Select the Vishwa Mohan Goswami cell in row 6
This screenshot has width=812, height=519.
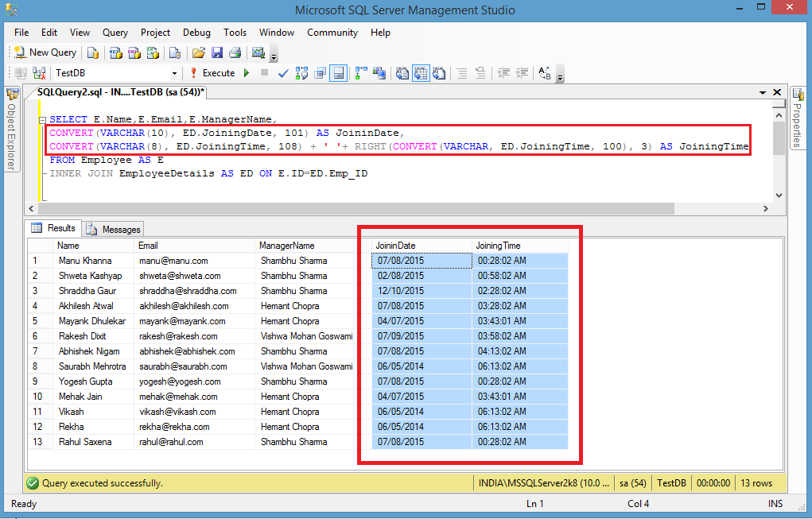pos(313,336)
